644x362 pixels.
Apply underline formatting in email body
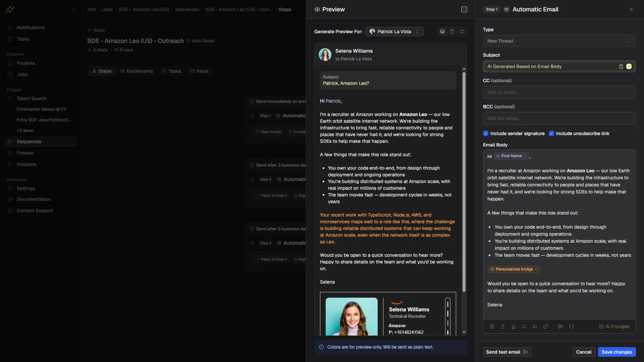click(513, 326)
